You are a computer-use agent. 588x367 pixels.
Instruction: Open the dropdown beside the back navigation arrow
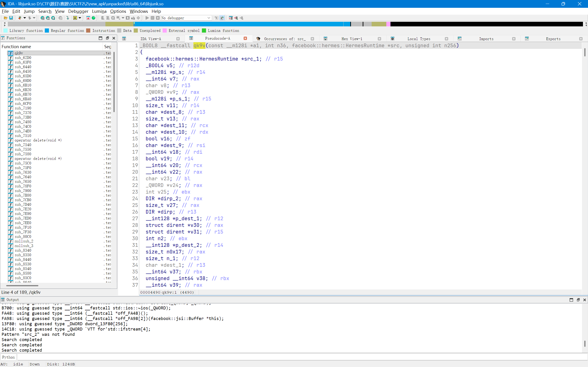click(25, 18)
